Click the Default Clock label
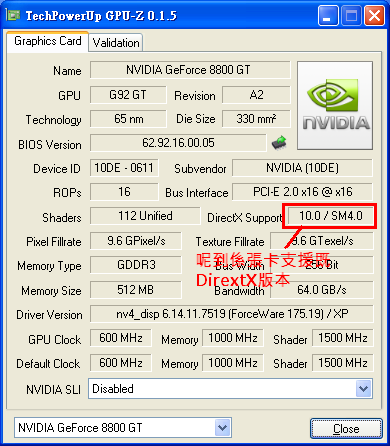Image resolution: width=390 pixels, height=446 pixels. [48, 364]
